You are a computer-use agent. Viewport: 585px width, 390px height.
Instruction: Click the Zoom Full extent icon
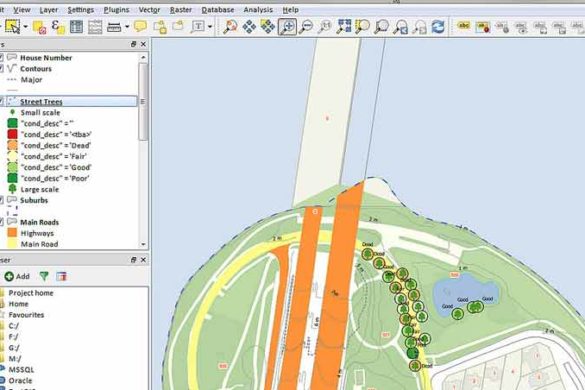344,26
